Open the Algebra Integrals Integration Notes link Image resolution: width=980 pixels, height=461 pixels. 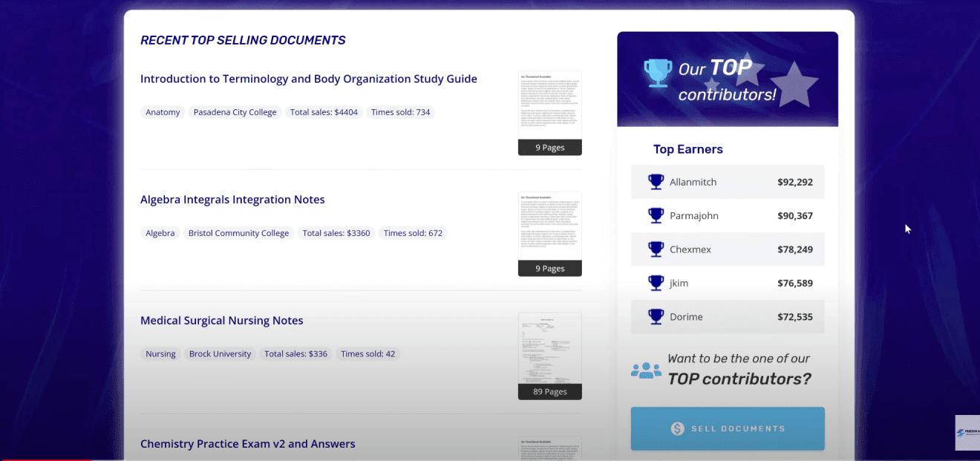coord(232,199)
